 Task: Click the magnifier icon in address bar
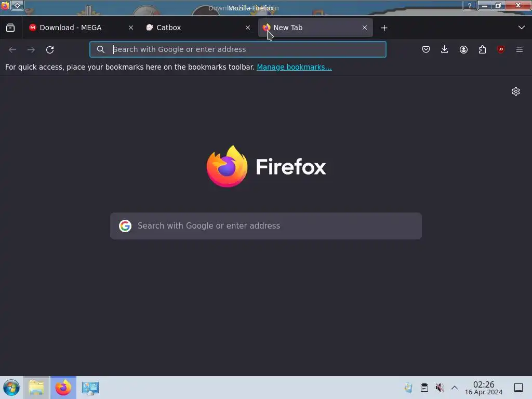tap(100, 49)
